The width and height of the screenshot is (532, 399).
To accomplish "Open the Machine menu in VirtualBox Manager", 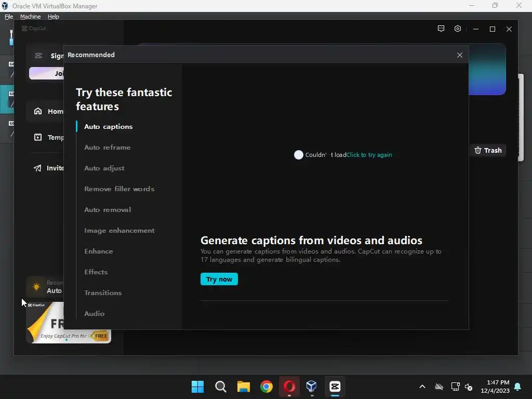I will (x=30, y=17).
